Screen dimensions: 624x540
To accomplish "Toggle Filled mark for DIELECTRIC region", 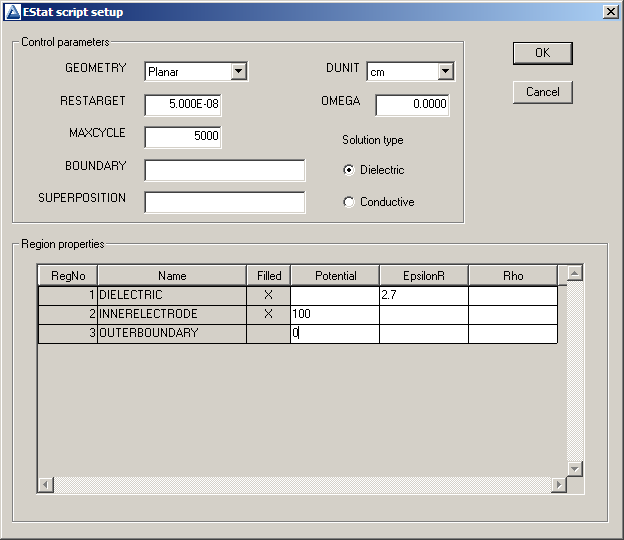I will [x=268, y=296].
